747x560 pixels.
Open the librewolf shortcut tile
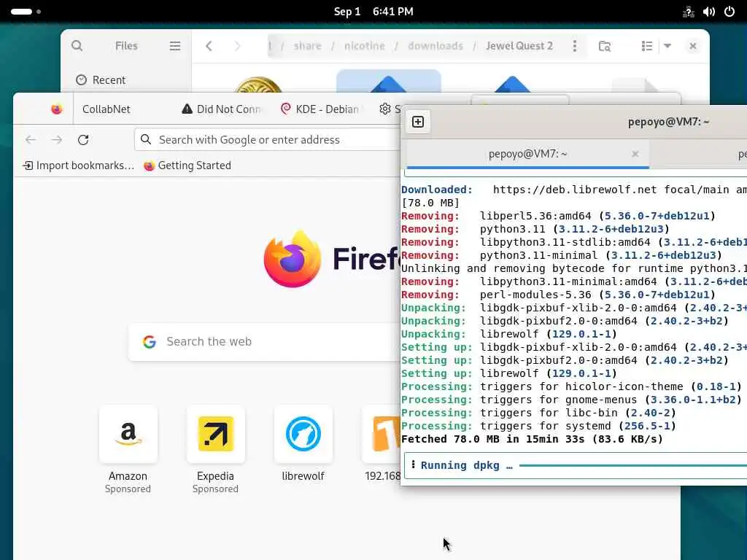click(x=303, y=434)
